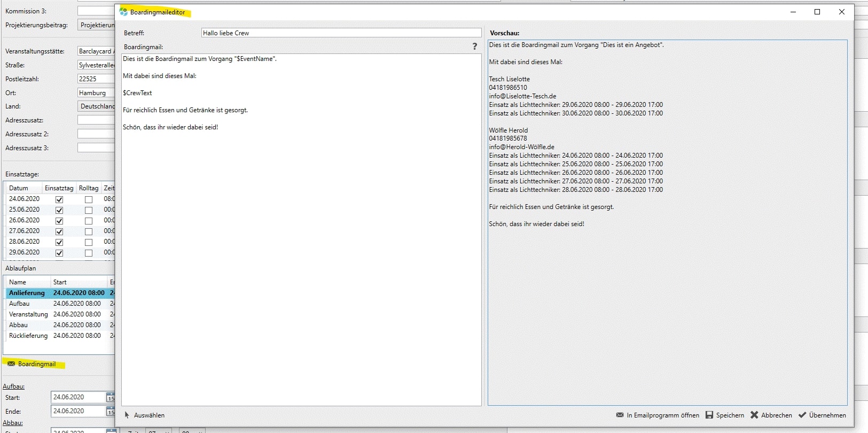Select the Abbau row in Ablaufplan
Screen dimensions: 868x433
tap(60, 325)
